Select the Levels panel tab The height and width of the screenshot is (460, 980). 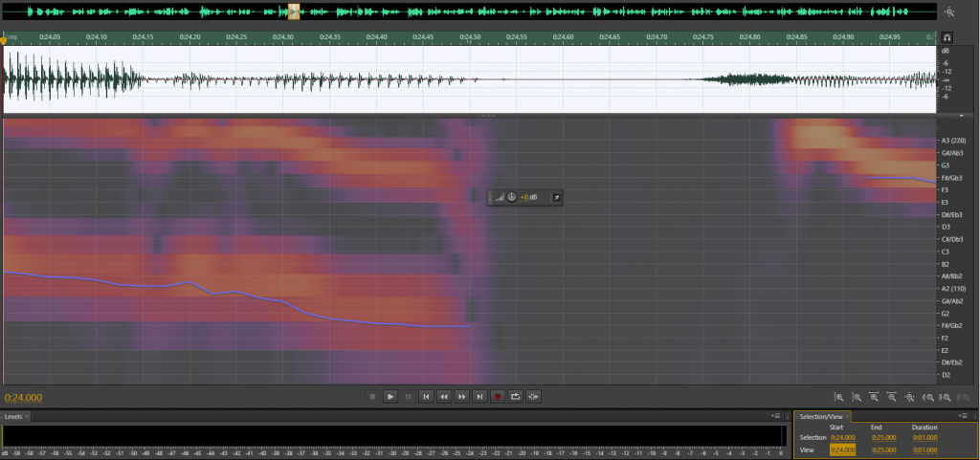coord(13,416)
